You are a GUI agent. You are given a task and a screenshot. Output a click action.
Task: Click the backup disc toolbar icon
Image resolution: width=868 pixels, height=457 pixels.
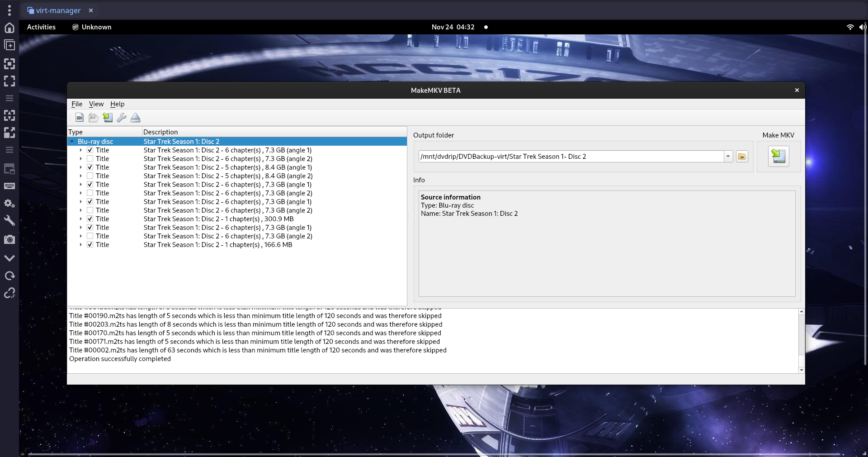[x=94, y=118]
